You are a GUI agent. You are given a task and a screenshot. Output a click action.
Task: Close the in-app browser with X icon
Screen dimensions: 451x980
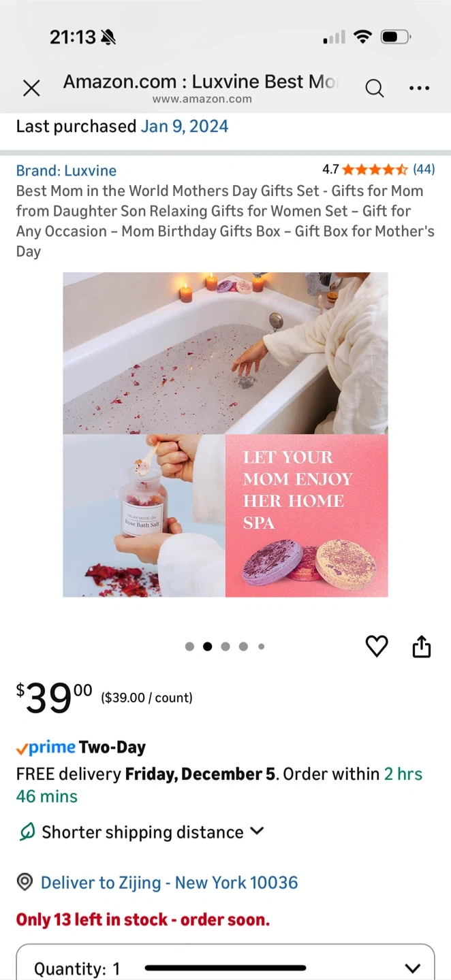click(31, 88)
